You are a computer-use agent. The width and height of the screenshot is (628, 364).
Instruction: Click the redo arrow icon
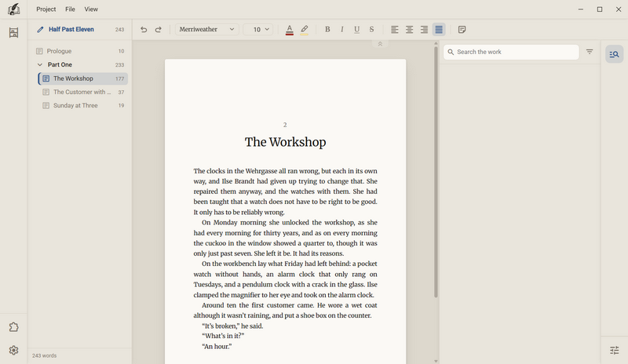point(159,29)
